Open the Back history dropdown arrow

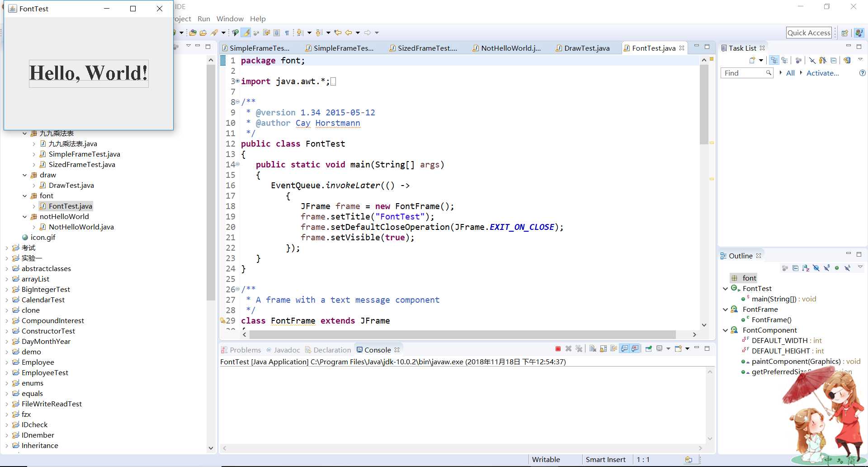pos(358,33)
